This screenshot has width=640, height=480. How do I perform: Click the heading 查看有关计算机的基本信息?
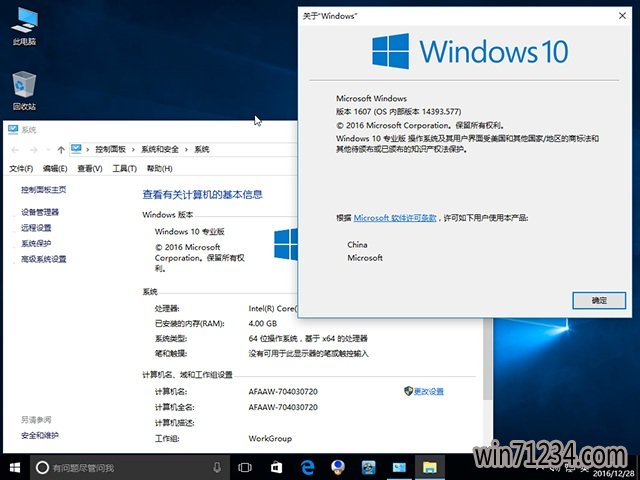point(202,195)
